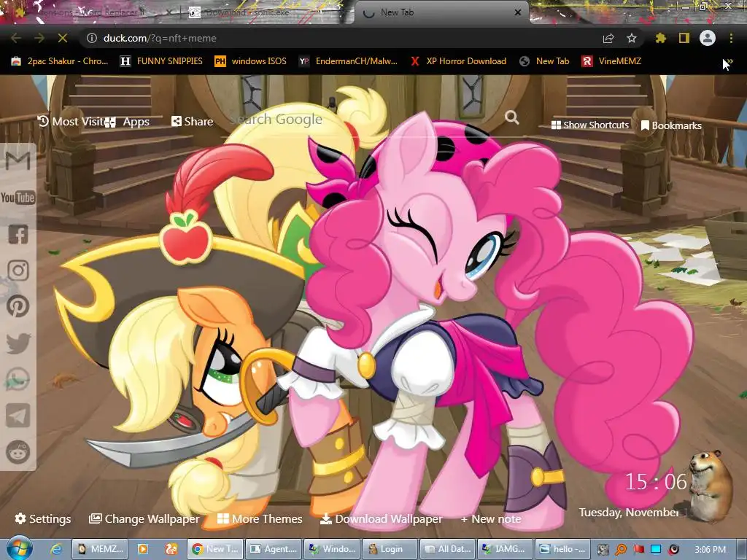Open the Windows Start orb

point(19,548)
